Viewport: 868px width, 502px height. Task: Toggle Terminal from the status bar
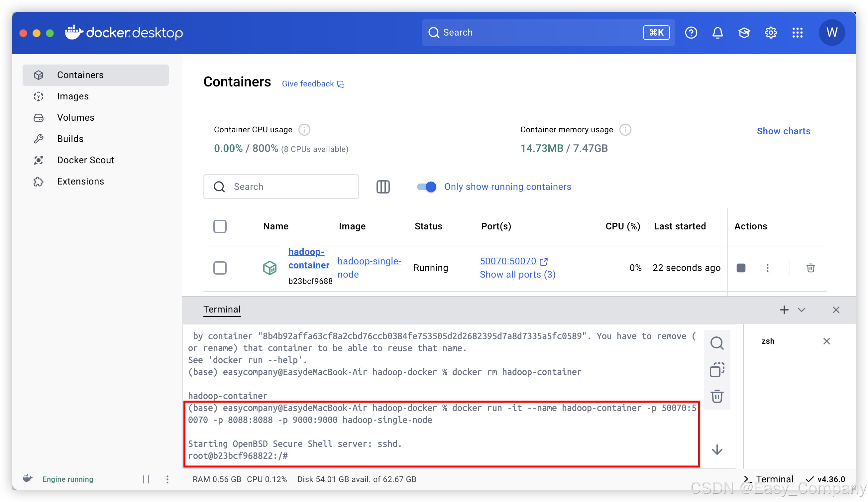pyautogui.click(x=768, y=479)
